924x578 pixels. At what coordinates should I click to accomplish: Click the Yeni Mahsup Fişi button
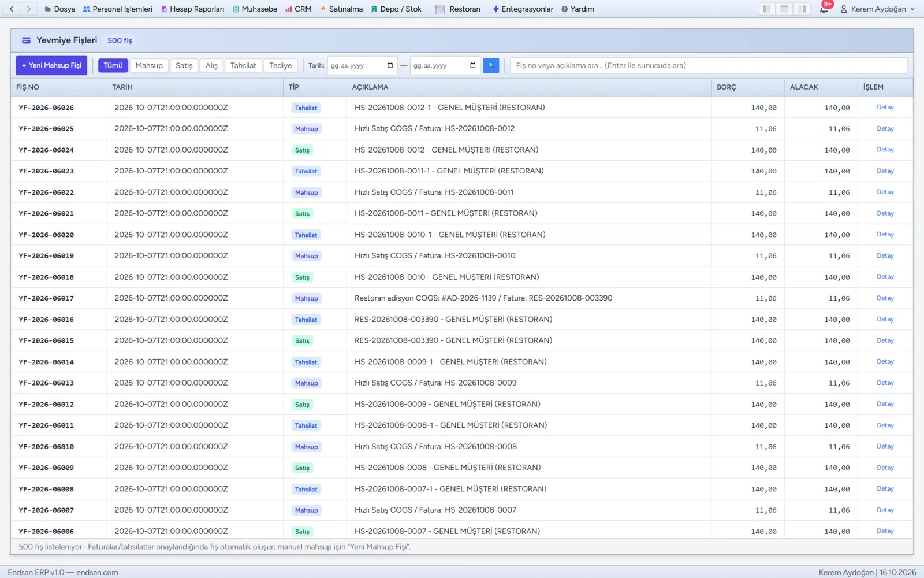(x=51, y=65)
